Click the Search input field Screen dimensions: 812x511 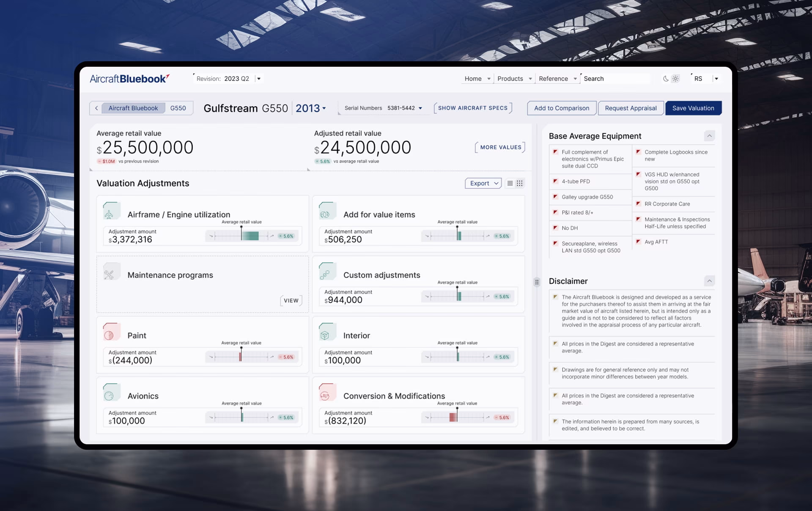(615, 79)
